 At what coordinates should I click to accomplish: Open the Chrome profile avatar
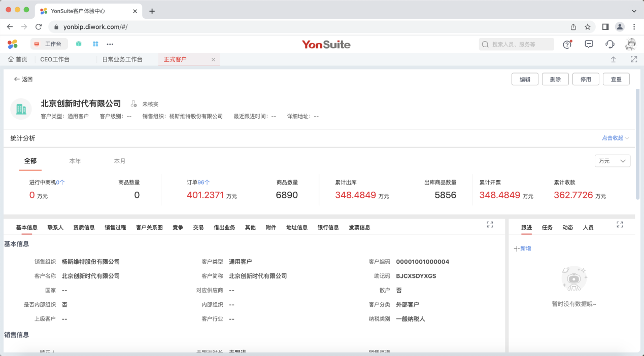pos(620,27)
